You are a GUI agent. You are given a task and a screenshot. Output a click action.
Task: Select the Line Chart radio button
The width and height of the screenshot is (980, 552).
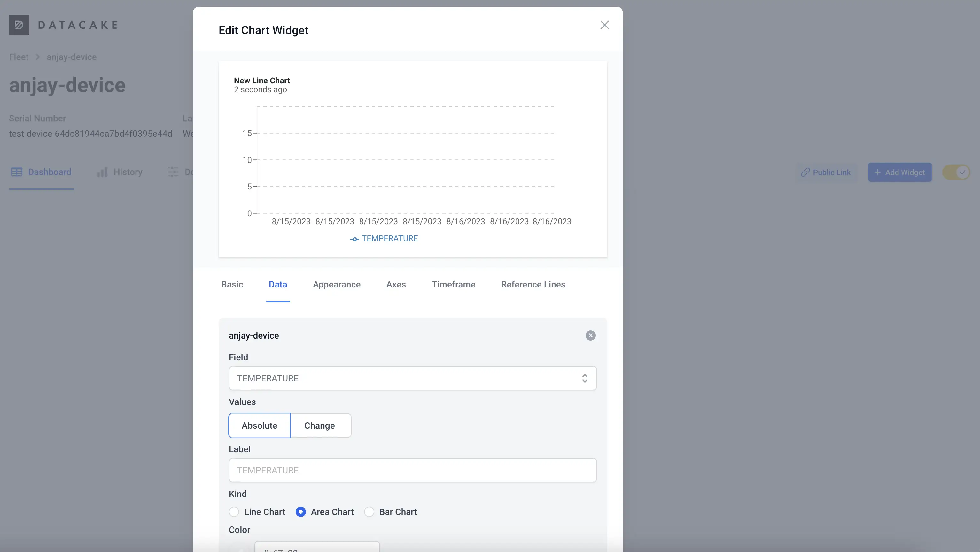point(234,512)
